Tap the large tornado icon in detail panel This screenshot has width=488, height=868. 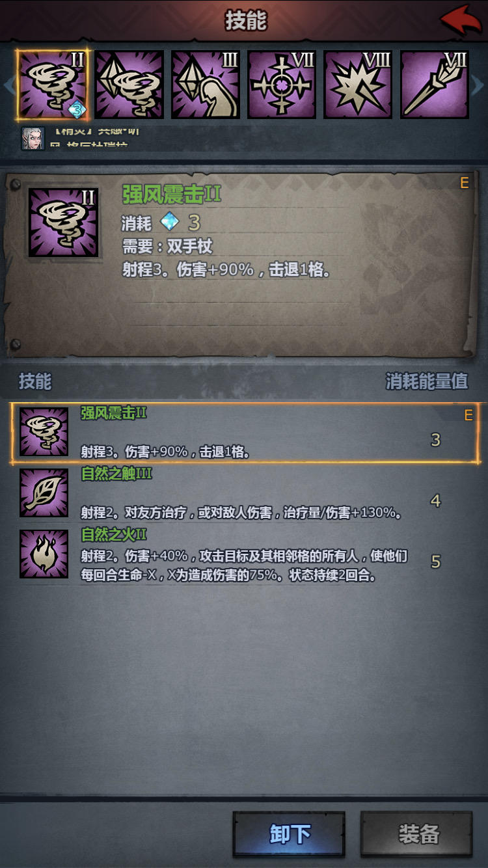(x=63, y=222)
